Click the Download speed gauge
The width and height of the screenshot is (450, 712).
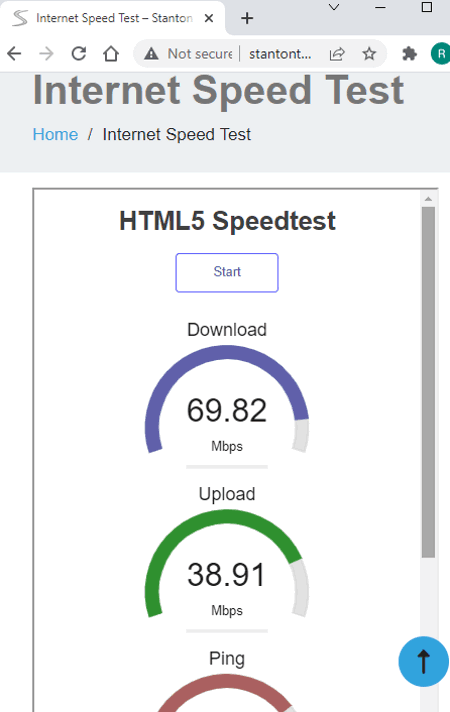pos(227,400)
